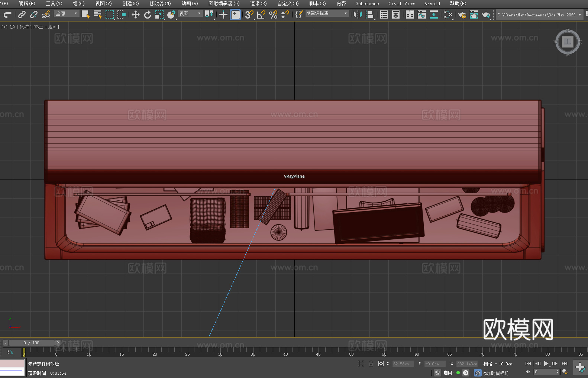Open the 创建(C) menu

click(x=130, y=3)
